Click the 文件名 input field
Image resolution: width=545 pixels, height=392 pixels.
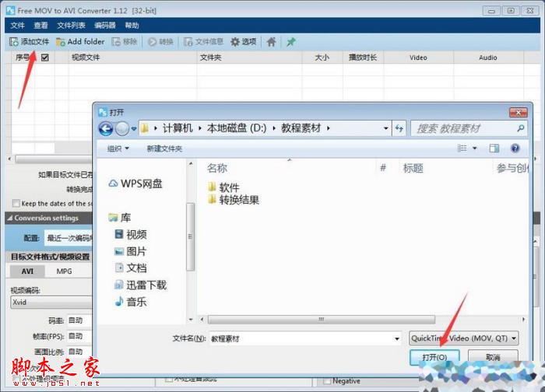(x=301, y=338)
